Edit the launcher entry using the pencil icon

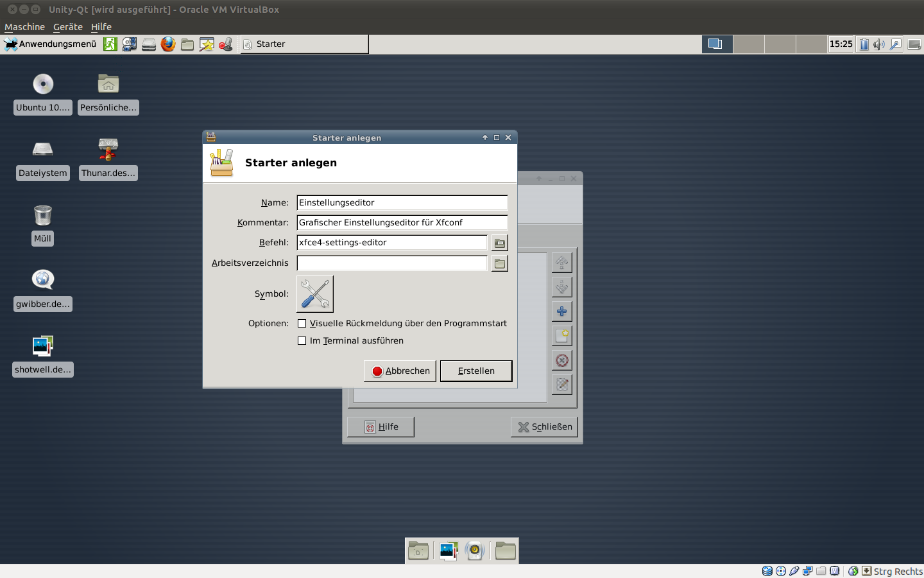click(x=561, y=385)
